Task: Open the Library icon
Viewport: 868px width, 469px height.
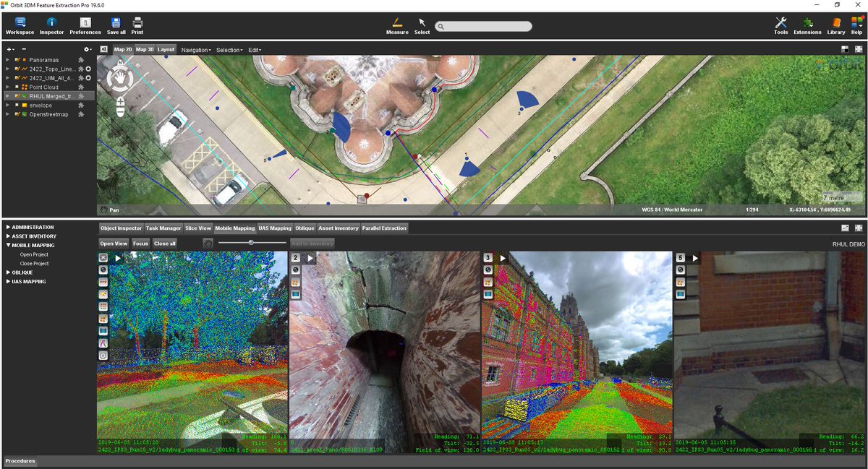Action: click(x=836, y=24)
